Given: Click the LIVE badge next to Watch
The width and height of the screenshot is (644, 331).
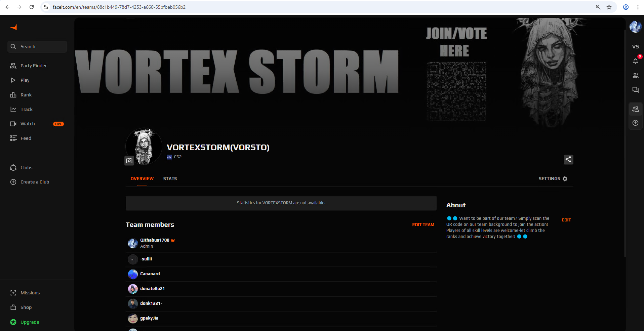Looking at the screenshot, I should point(58,124).
